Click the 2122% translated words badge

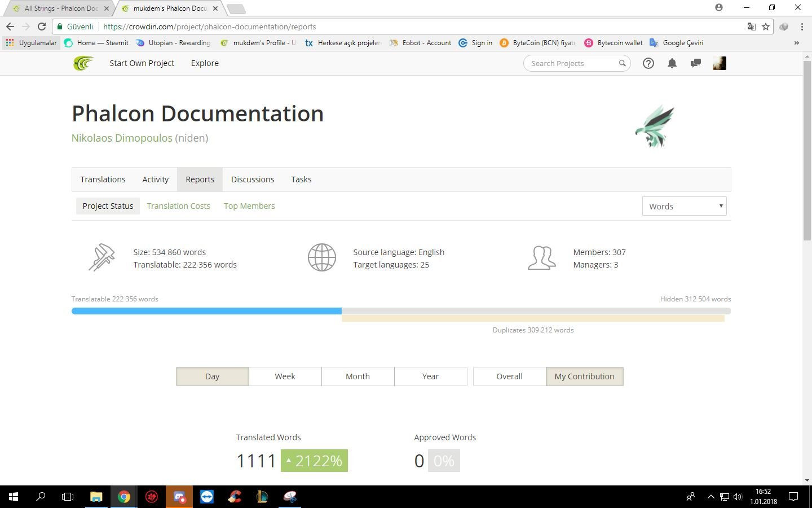click(314, 461)
